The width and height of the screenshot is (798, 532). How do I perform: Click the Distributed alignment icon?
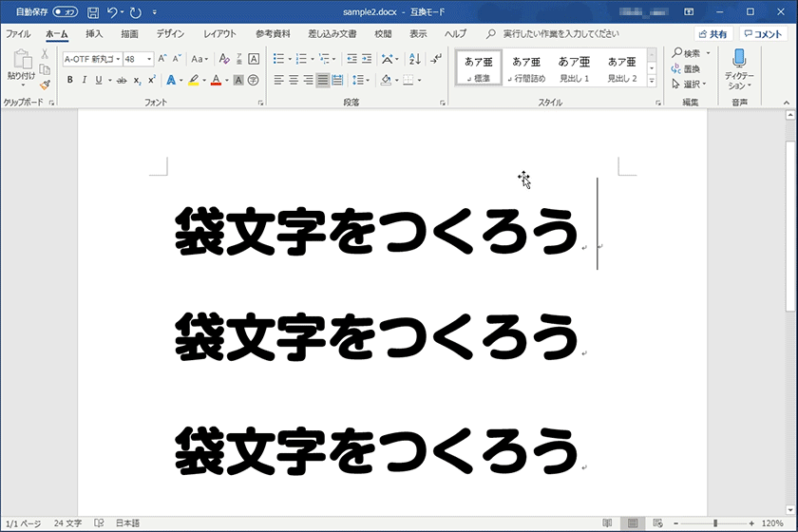tap(337, 80)
